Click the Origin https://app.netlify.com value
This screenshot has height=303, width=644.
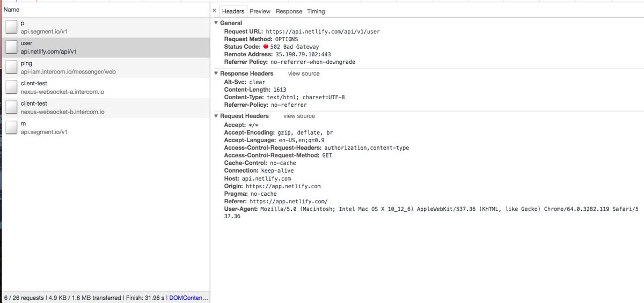point(283,186)
